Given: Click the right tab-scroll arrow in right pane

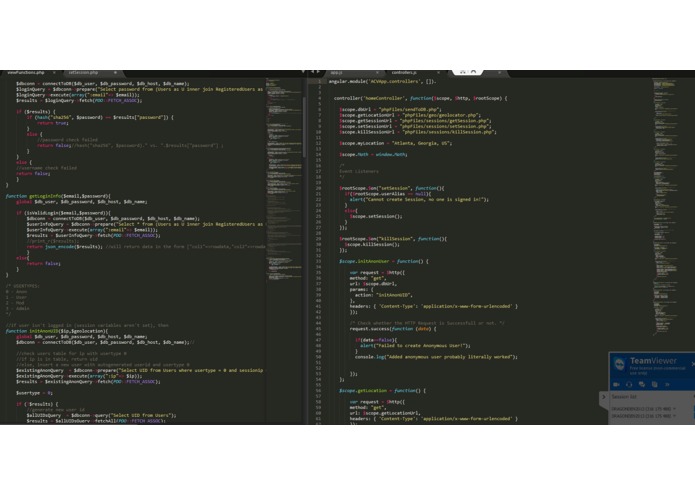Looking at the screenshot, I should [x=318, y=72].
